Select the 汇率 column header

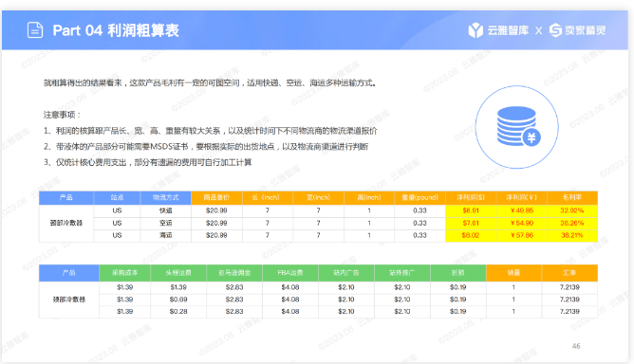[x=569, y=273]
